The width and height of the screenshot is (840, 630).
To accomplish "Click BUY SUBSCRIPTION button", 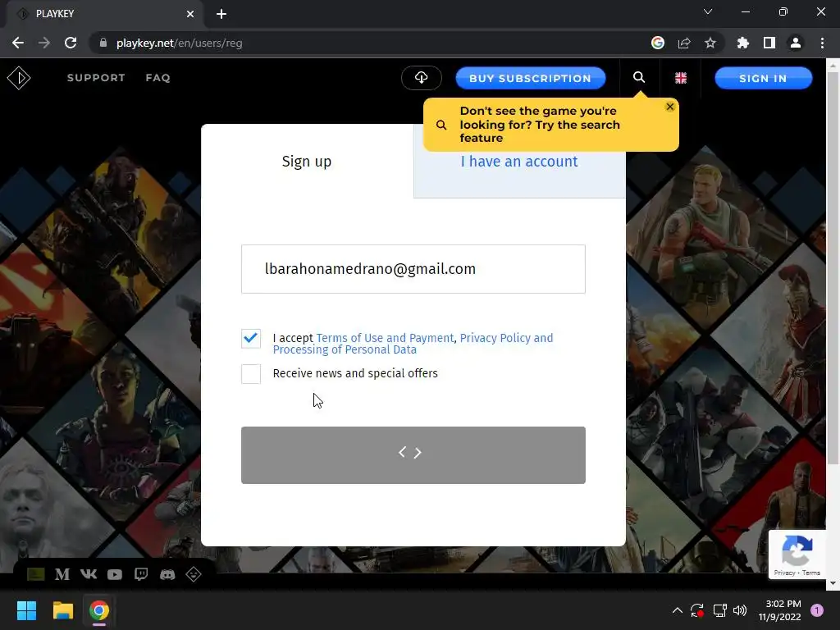I will pos(531,78).
